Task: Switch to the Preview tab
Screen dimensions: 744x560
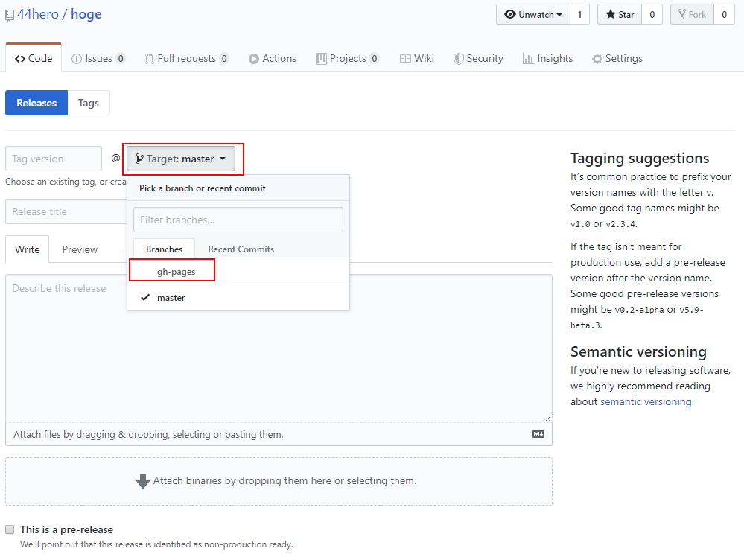Action: pyautogui.click(x=80, y=249)
